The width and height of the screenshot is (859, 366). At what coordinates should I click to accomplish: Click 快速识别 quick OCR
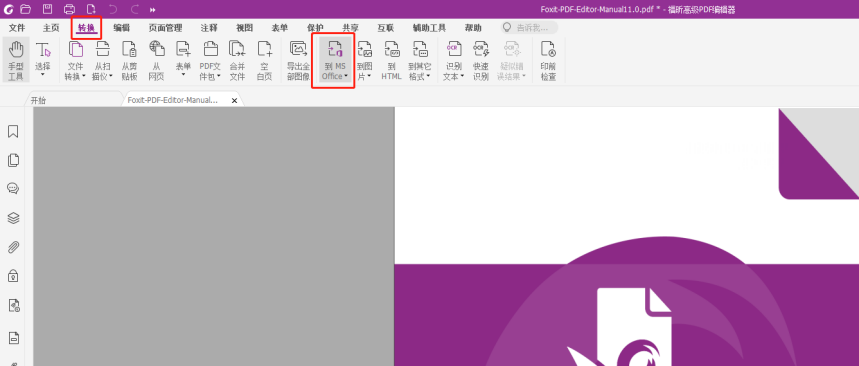(481, 60)
